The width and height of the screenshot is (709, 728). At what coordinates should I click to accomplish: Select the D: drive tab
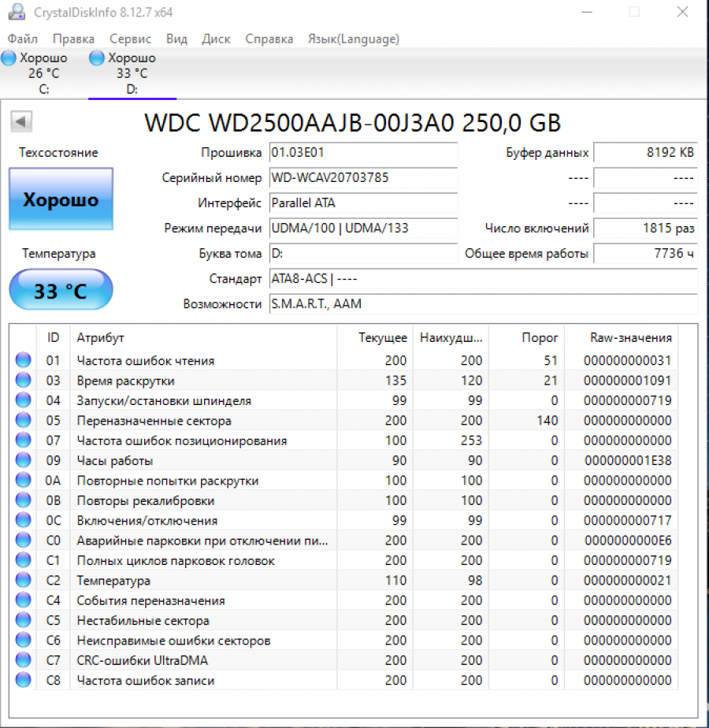click(x=132, y=71)
